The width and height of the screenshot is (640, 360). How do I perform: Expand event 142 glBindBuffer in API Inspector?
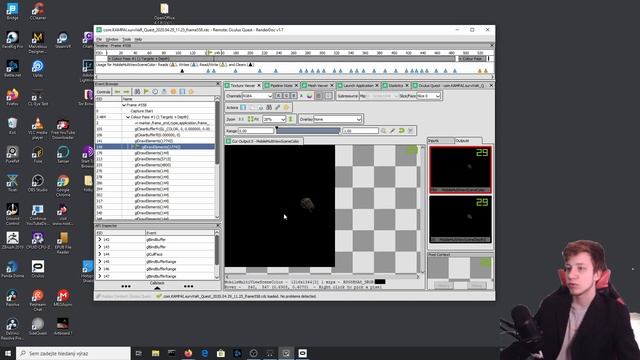pyautogui.click(x=100, y=240)
